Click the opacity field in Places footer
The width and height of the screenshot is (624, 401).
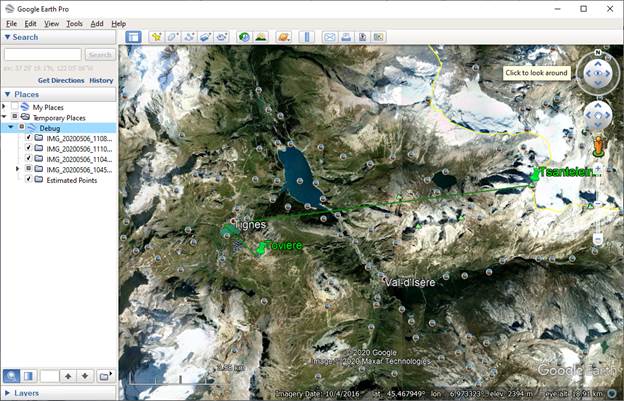[50, 376]
